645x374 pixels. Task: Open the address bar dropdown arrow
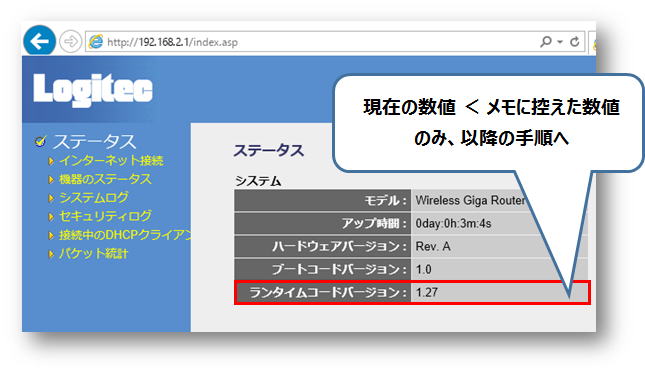tap(560, 42)
